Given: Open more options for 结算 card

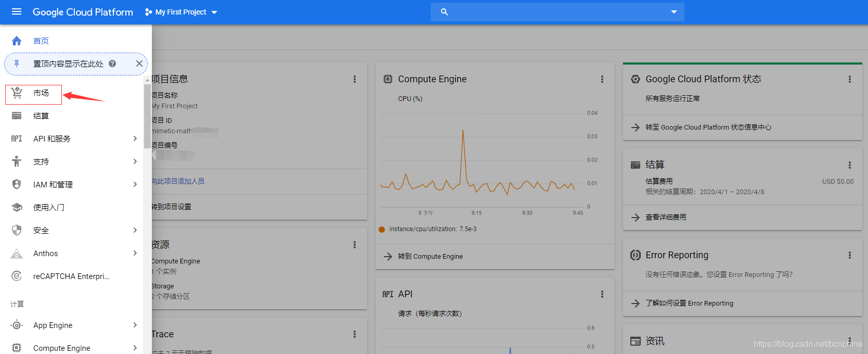Looking at the screenshot, I should pyautogui.click(x=850, y=165).
